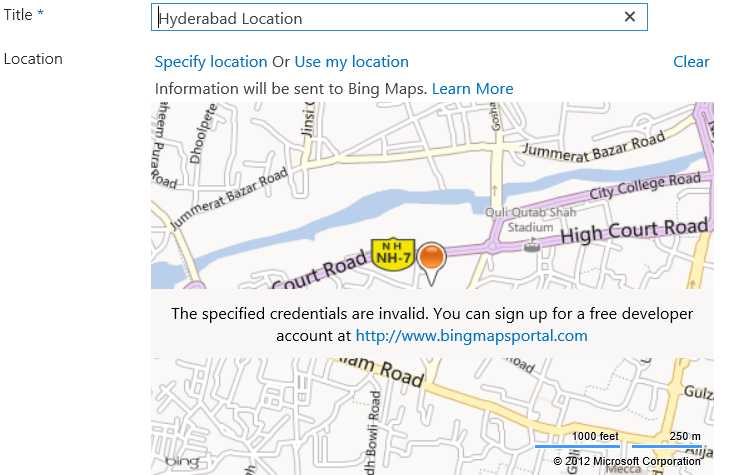Focus the Title input field
The image size is (732, 475).
point(399,17)
